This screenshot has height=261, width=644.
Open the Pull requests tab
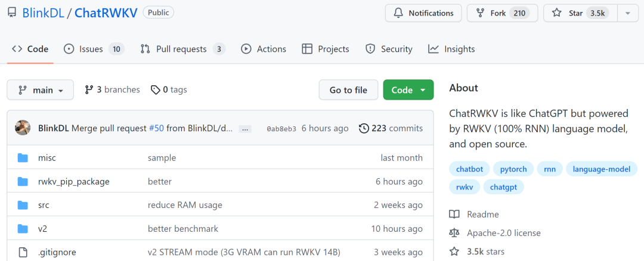pyautogui.click(x=182, y=49)
